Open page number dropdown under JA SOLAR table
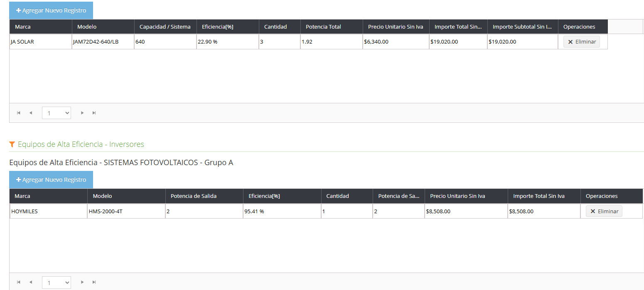The image size is (644, 290). (x=57, y=113)
